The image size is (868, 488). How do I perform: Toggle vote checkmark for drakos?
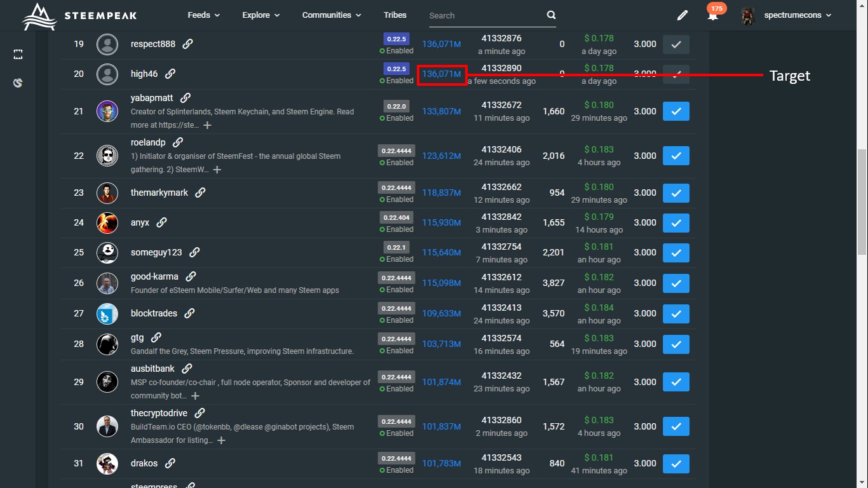pyautogui.click(x=676, y=463)
